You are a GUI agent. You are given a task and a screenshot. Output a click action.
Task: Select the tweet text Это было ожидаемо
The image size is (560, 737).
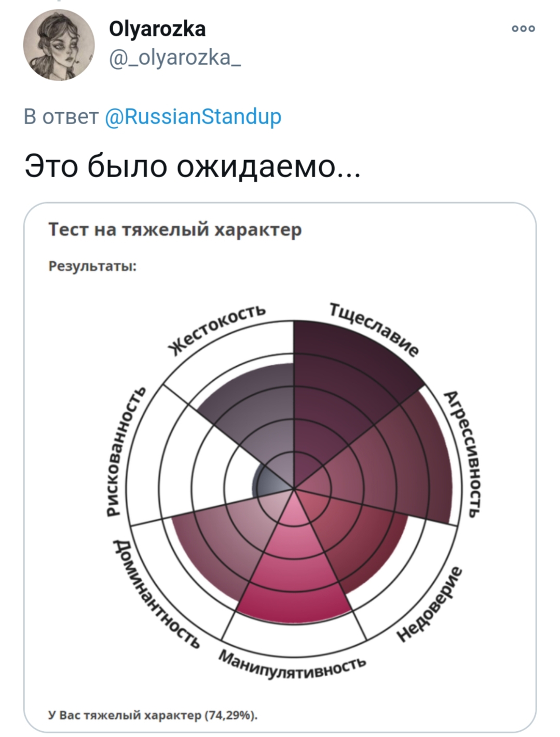tap(192, 166)
